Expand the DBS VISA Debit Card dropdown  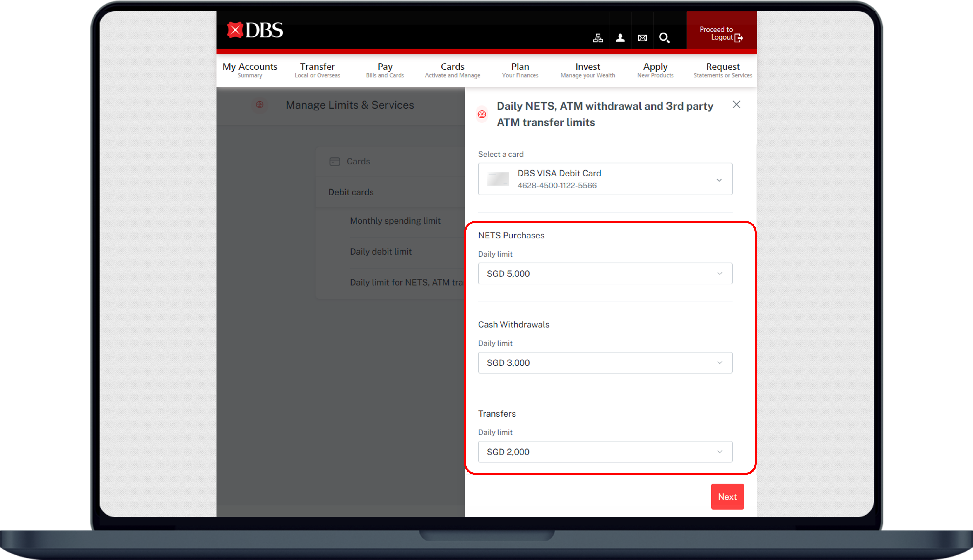click(718, 179)
